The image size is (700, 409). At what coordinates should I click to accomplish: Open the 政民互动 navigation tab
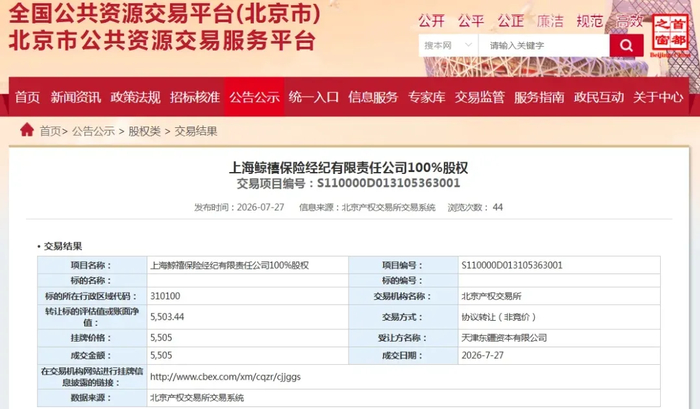599,97
